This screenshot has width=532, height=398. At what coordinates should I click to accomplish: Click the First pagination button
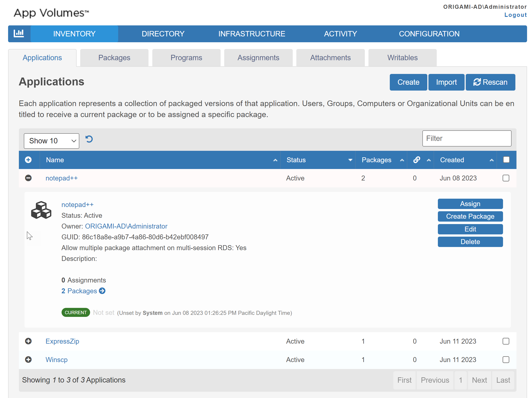[x=404, y=380]
